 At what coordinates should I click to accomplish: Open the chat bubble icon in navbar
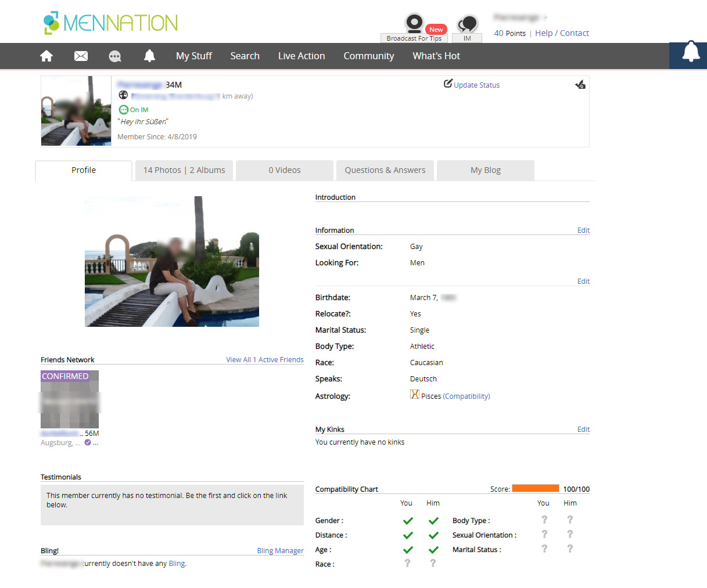pos(115,56)
